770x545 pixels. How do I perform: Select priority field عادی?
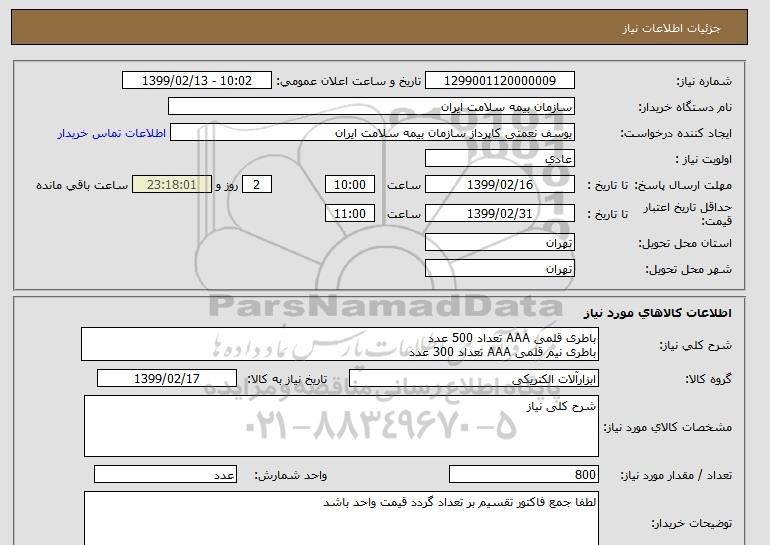click(x=499, y=159)
